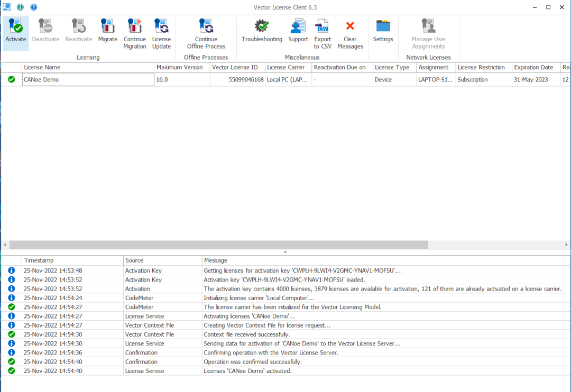Viewport: 571px width, 392px height.
Task: Click the 'Activation key ... loaded' message
Action: pyautogui.click(x=284, y=279)
